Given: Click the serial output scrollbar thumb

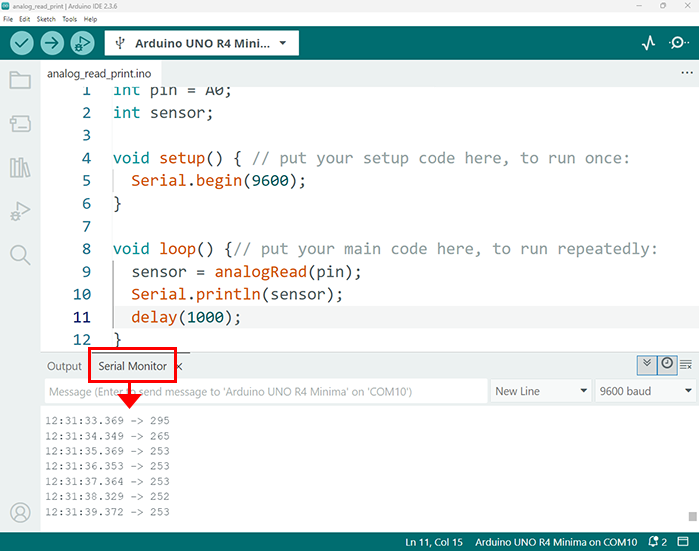Looking at the screenshot, I should (692, 516).
